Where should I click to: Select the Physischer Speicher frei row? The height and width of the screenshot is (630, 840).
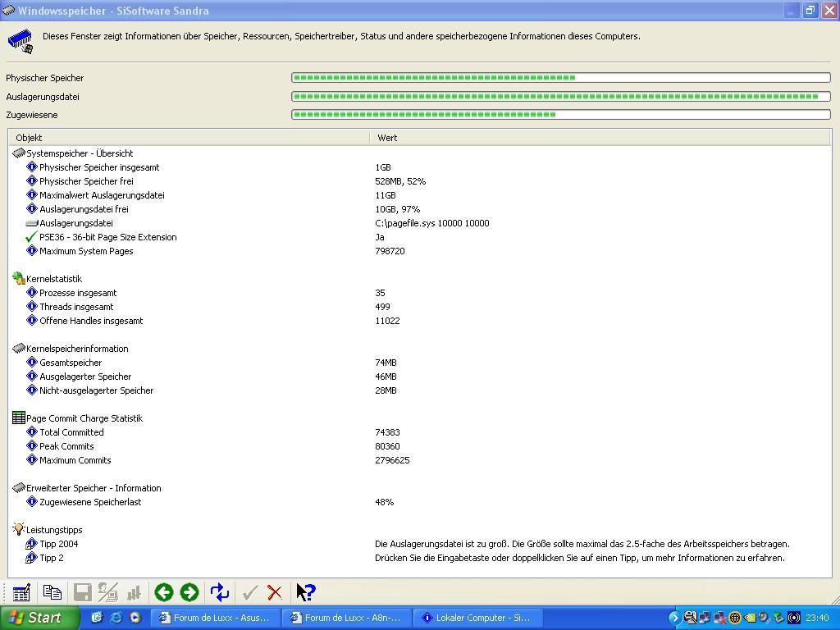[419, 181]
